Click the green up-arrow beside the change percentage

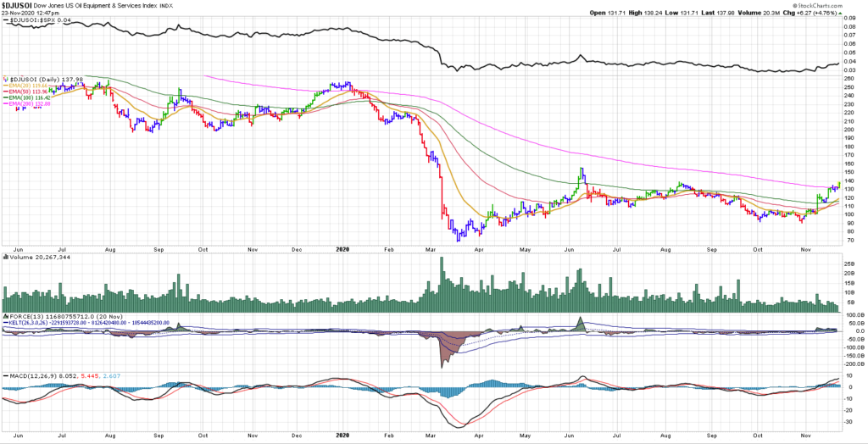click(840, 13)
